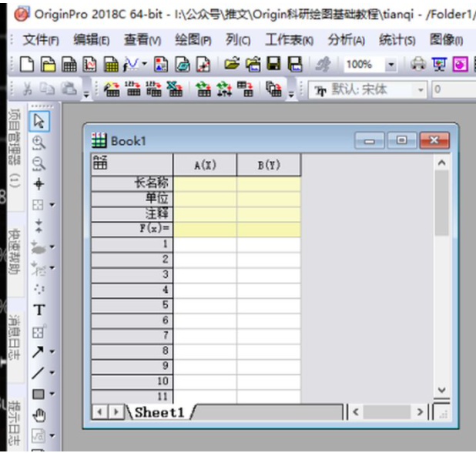Click the Open project folder icon
476x453 pixels.
(232, 64)
